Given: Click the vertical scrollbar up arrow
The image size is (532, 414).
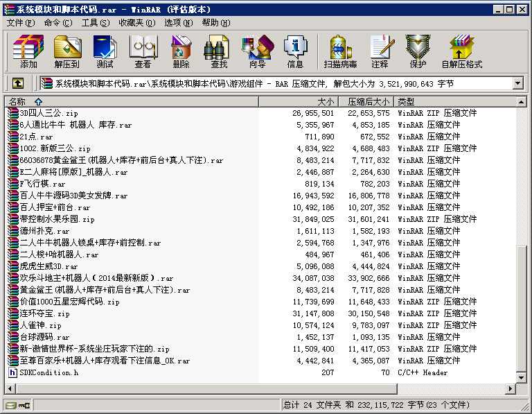Looking at the screenshot, I should point(521,101).
